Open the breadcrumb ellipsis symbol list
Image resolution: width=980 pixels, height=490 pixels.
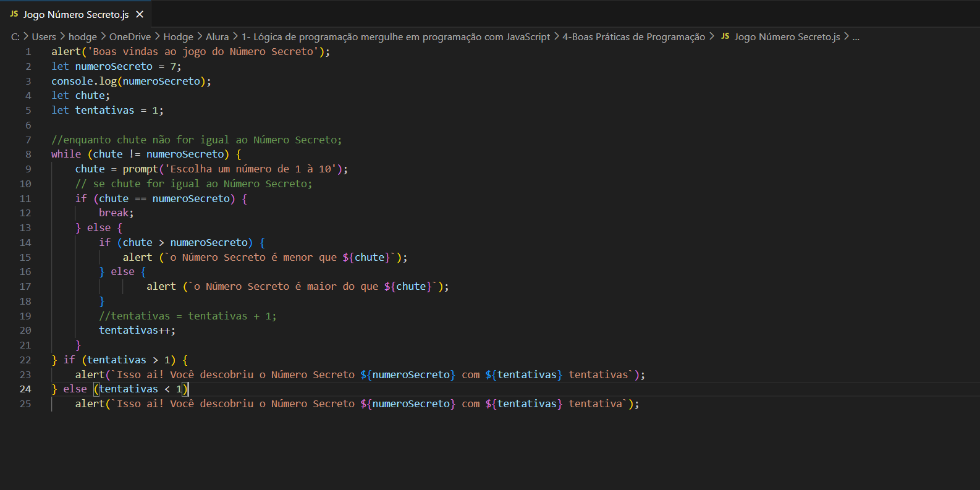pyautogui.click(x=856, y=37)
